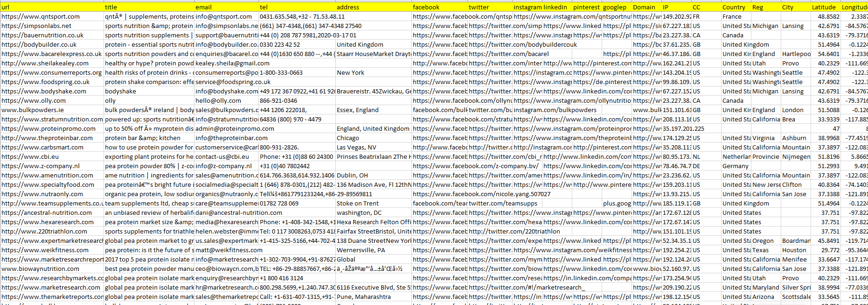Screen dimensions: 868x305
Task: Click the https://www.carbsmart.com url cell
Action: point(52,147)
